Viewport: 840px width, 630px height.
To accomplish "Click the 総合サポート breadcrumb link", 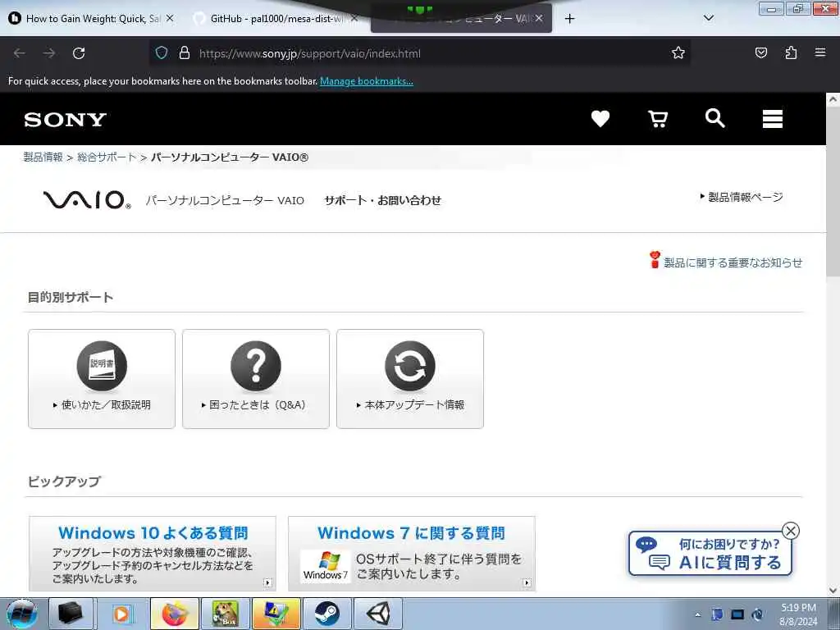I will click(107, 157).
